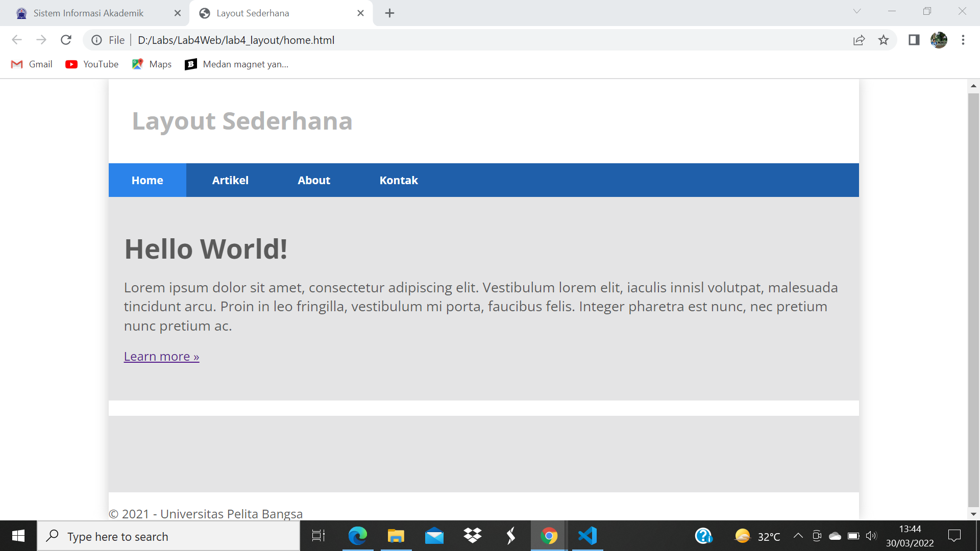Viewport: 980px width, 551px height.
Task: Click the tab list dropdown arrow
Action: (x=856, y=11)
